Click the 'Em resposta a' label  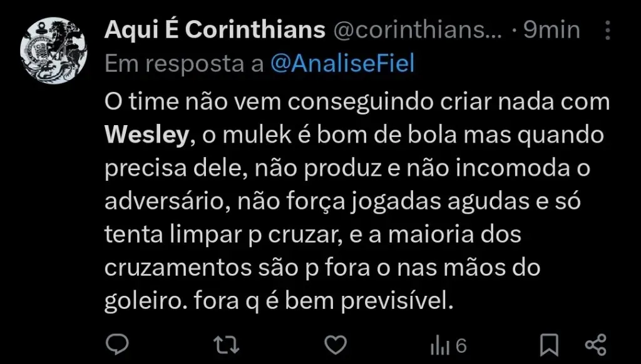(x=184, y=64)
